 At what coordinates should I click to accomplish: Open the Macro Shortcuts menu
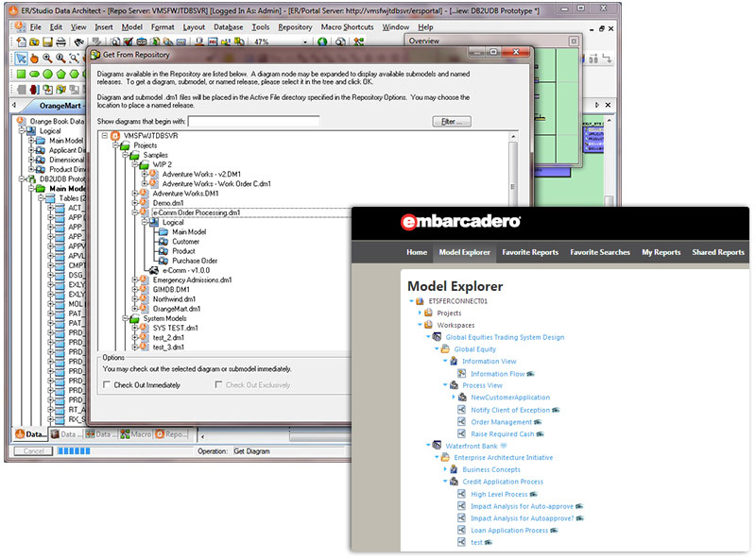click(x=347, y=27)
